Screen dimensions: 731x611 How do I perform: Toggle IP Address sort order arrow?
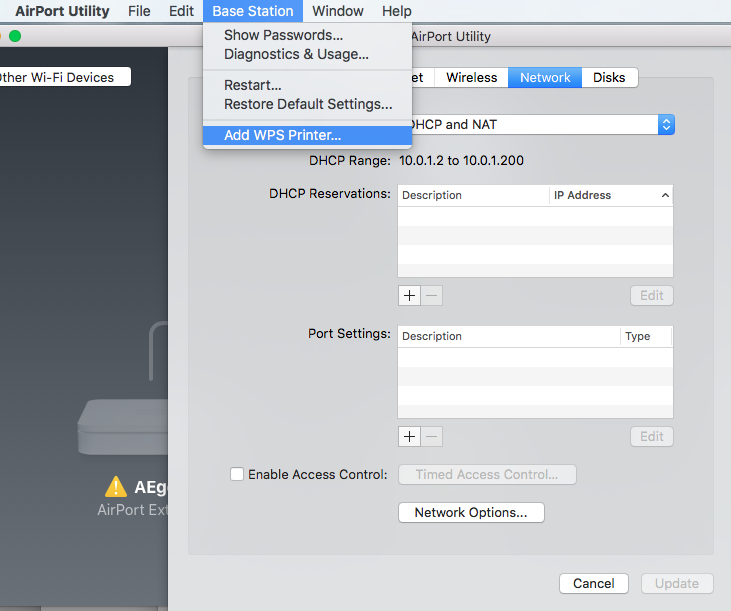pos(665,195)
